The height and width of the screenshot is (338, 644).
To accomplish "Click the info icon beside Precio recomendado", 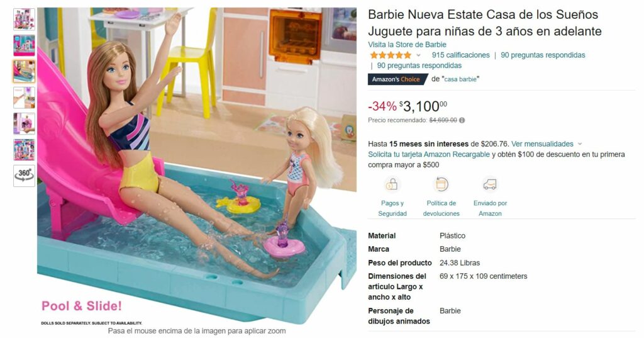I will tap(462, 120).
